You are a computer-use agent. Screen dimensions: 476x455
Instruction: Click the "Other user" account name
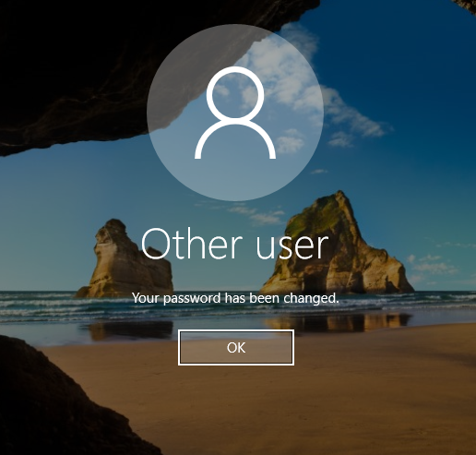[x=234, y=244]
